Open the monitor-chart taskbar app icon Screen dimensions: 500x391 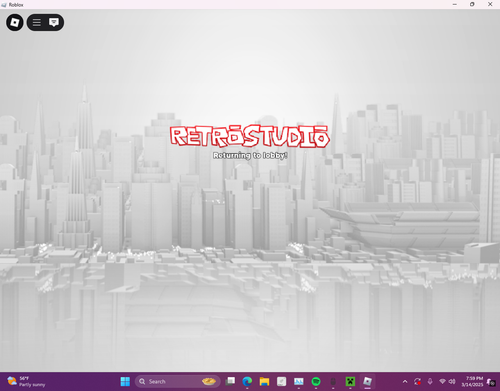[299, 381]
